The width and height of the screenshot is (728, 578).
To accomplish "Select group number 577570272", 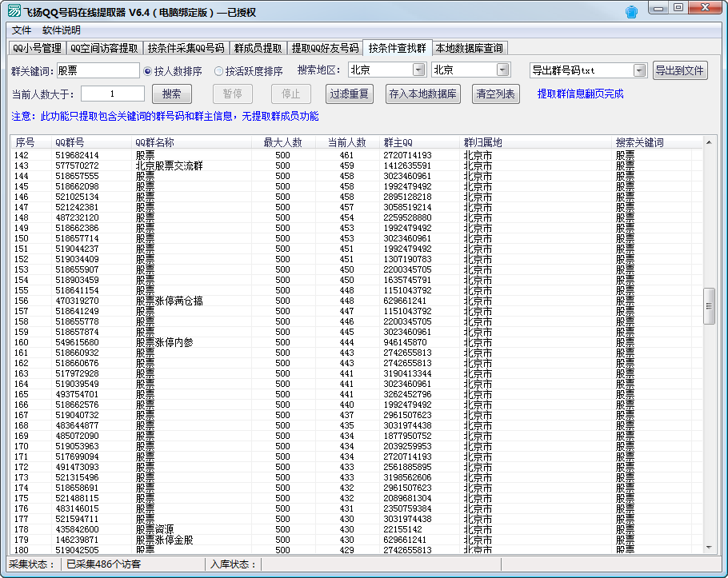I will click(x=77, y=165).
